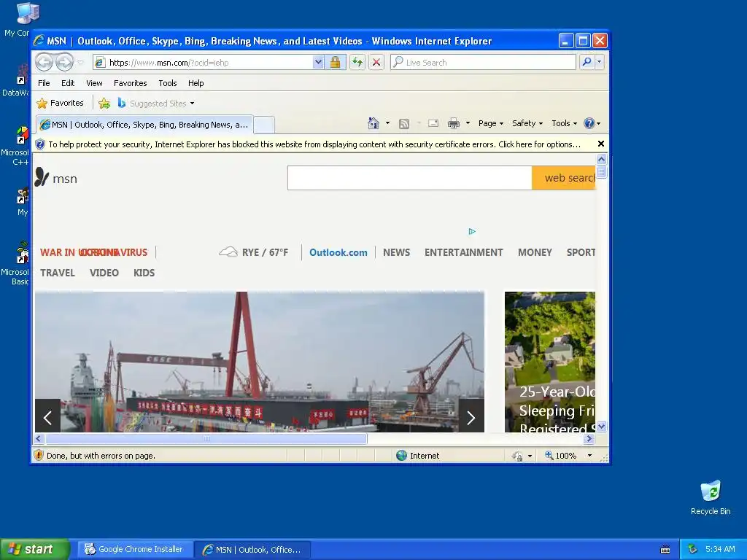Go back with the Back arrow button
The image size is (747, 560).
(44, 62)
